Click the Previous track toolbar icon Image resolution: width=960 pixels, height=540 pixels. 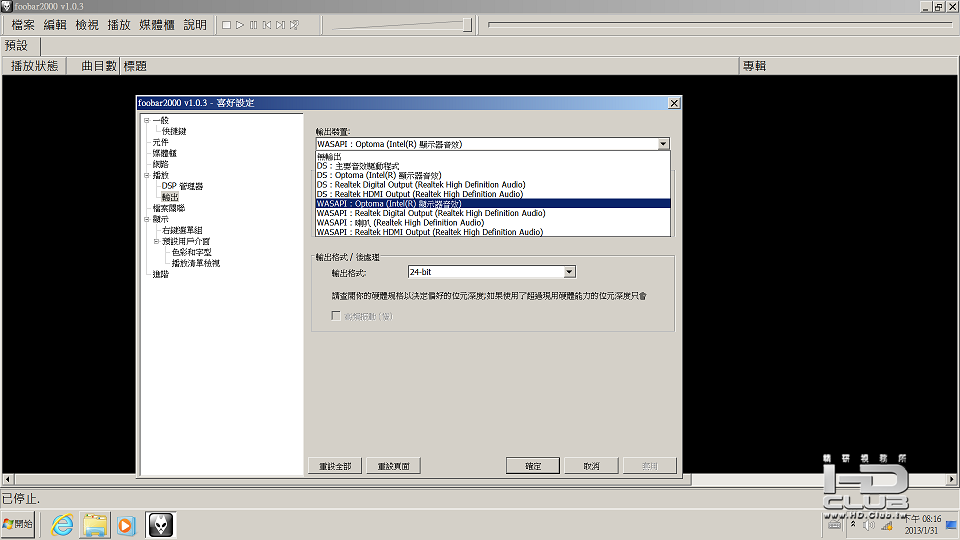point(267,25)
